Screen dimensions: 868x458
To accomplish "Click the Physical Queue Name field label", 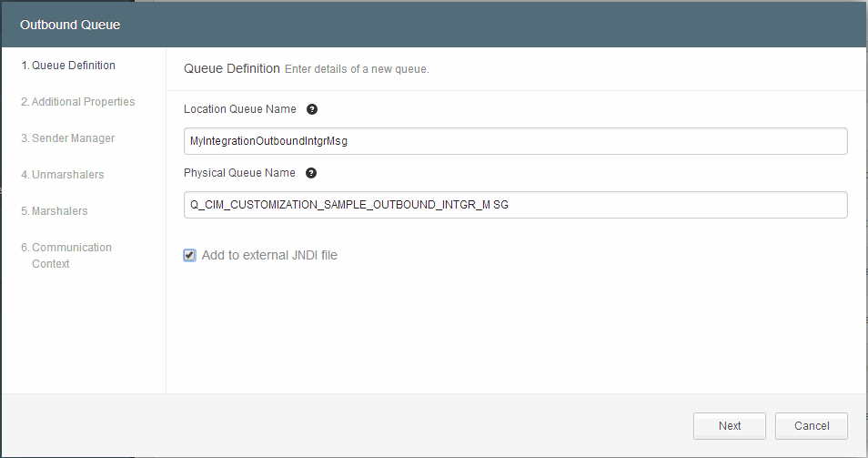I will pyautogui.click(x=239, y=173).
